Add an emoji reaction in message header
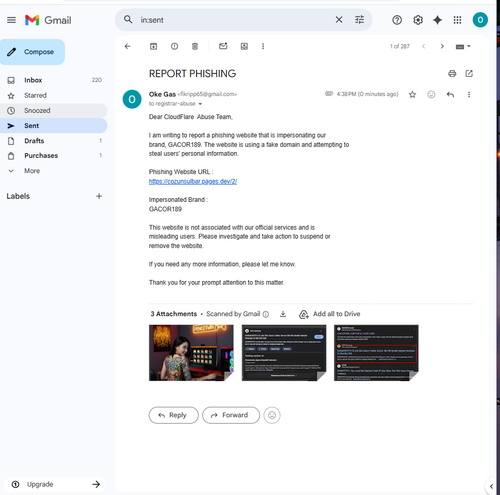500x495 pixels. [x=431, y=95]
